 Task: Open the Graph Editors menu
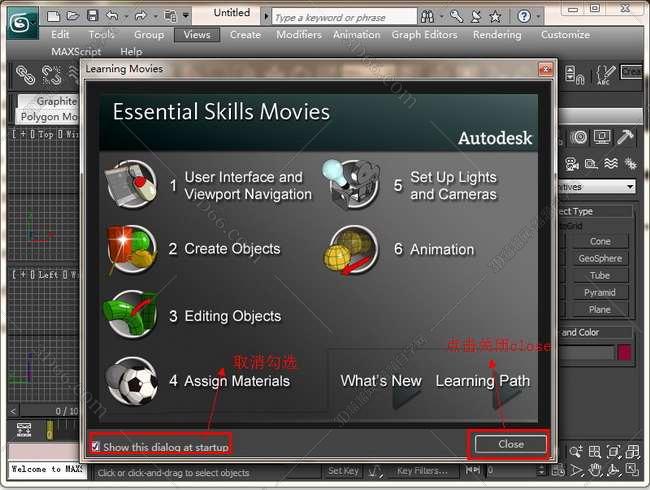424,35
